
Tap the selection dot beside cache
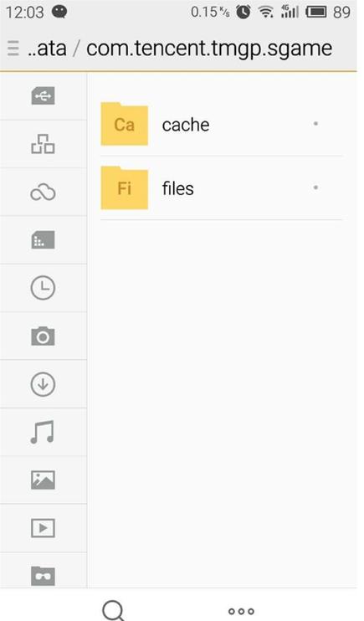(315, 124)
